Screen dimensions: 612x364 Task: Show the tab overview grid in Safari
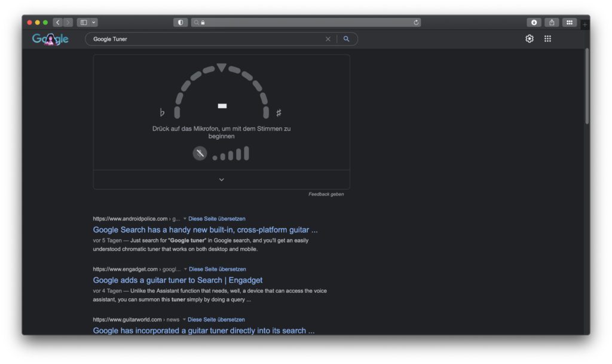coord(570,23)
